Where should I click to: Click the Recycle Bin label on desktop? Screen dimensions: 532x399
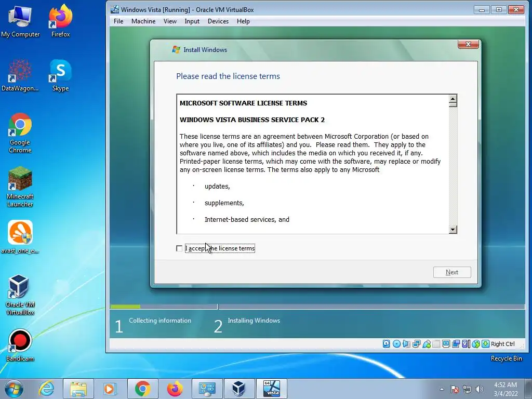pyautogui.click(x=506, y=358)
